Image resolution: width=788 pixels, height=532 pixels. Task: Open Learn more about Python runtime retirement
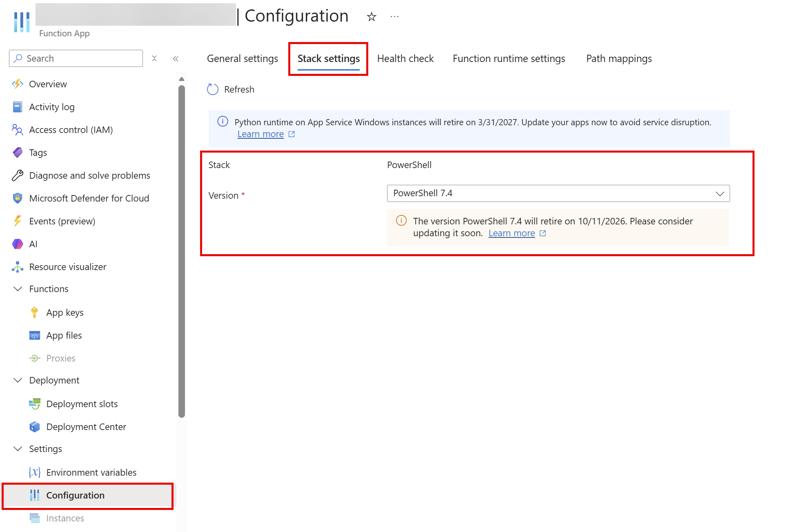tap(260, 134)
